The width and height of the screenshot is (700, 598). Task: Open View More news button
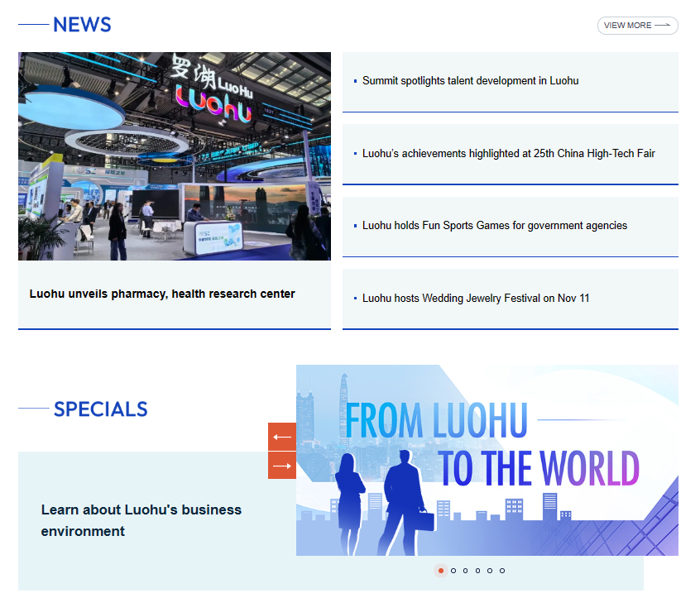[636, 26]
